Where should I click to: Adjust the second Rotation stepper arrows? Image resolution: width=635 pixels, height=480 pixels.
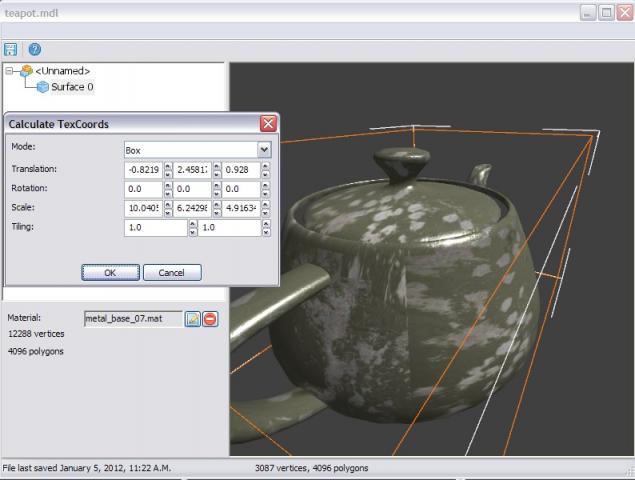click(x=217, y=188)
